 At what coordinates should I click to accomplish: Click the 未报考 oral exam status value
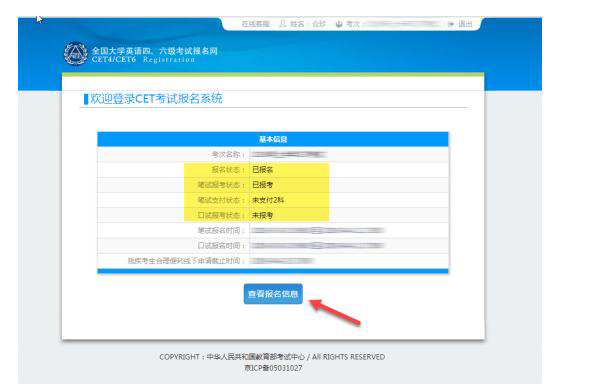262,215
